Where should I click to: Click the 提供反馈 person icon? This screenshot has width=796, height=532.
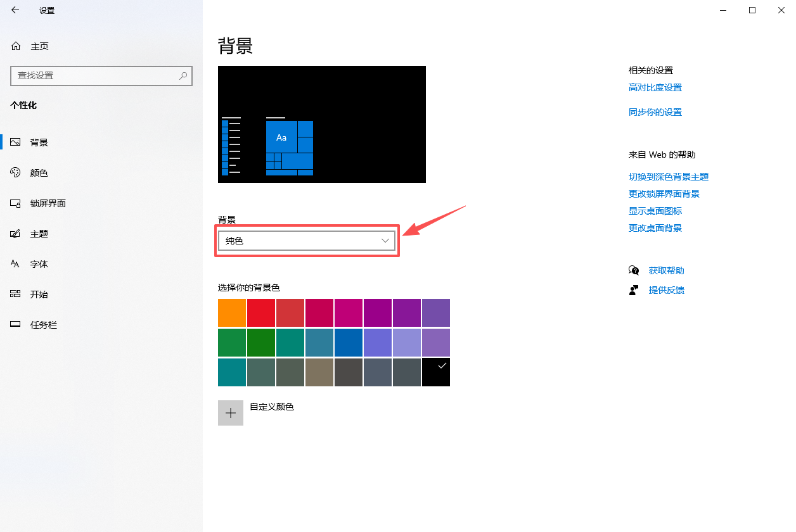(634, 290)
